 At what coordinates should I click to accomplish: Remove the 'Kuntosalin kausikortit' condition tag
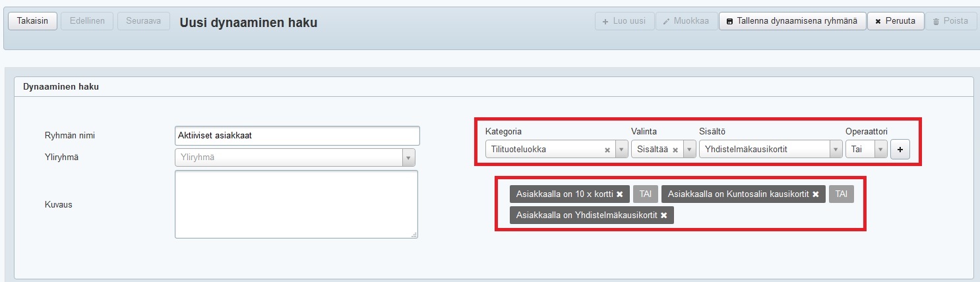coord(815,194)
